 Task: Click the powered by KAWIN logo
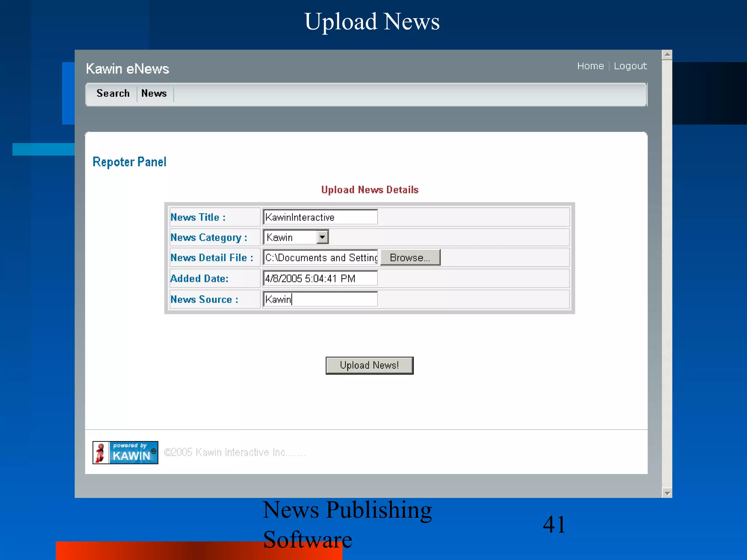point(125,452)
